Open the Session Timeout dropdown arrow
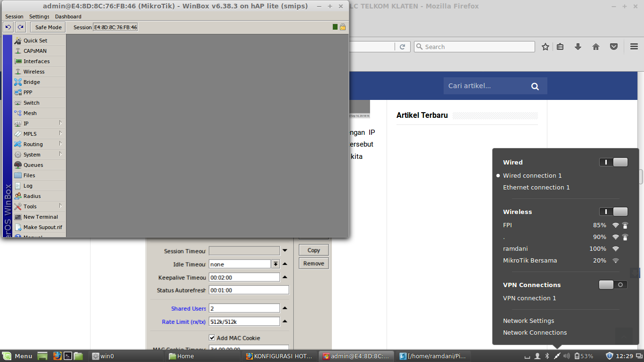The height and width of the screenshot is (362, 644). coord(285,251)
